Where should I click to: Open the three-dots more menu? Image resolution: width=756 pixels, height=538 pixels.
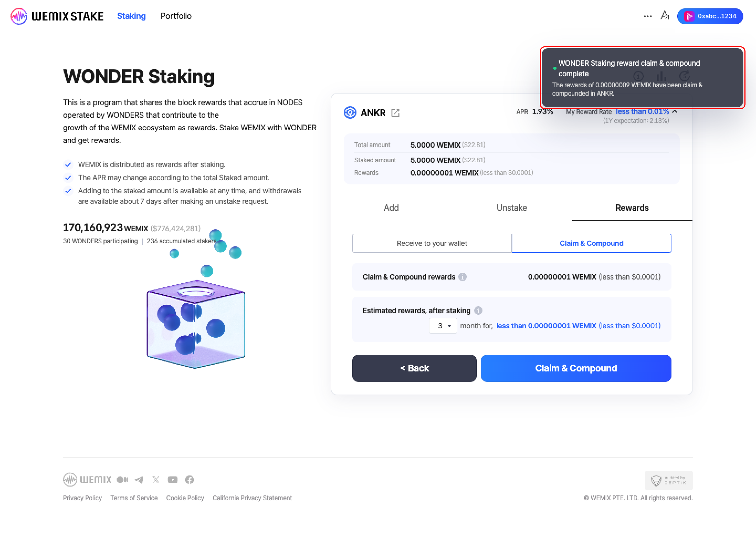(647, 16)
